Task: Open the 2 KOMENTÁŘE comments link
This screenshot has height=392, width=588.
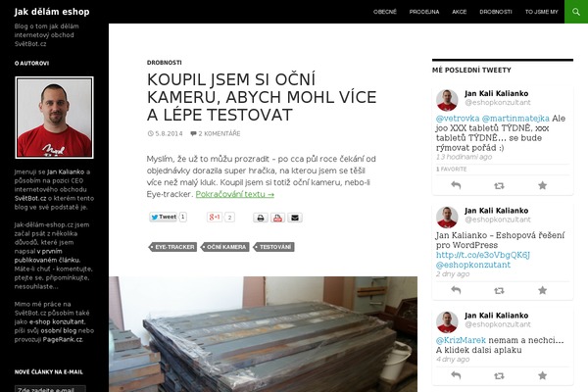Action: point(216,133)
